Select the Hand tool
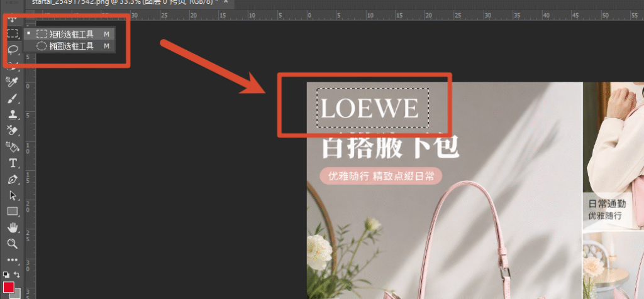 click(13, 227)
